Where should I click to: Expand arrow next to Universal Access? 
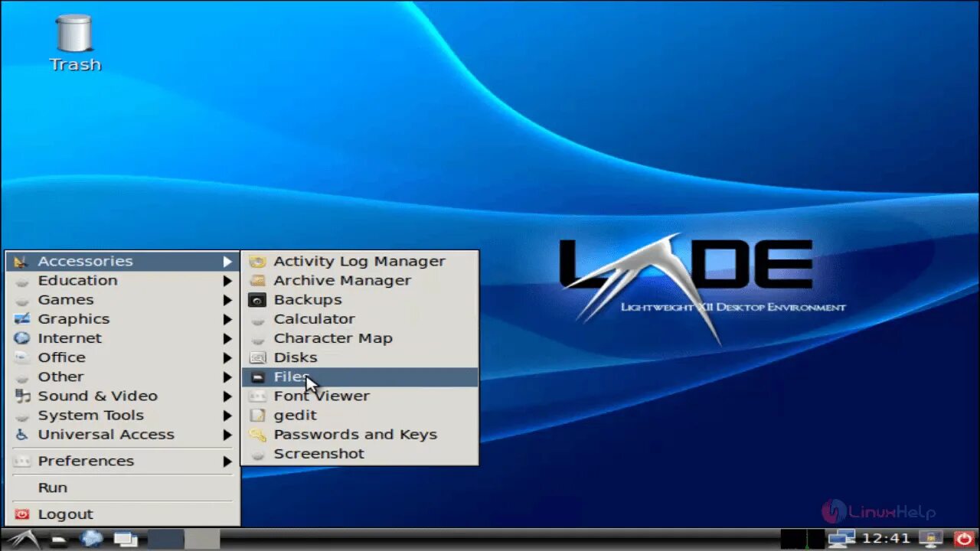coord(227,435)
